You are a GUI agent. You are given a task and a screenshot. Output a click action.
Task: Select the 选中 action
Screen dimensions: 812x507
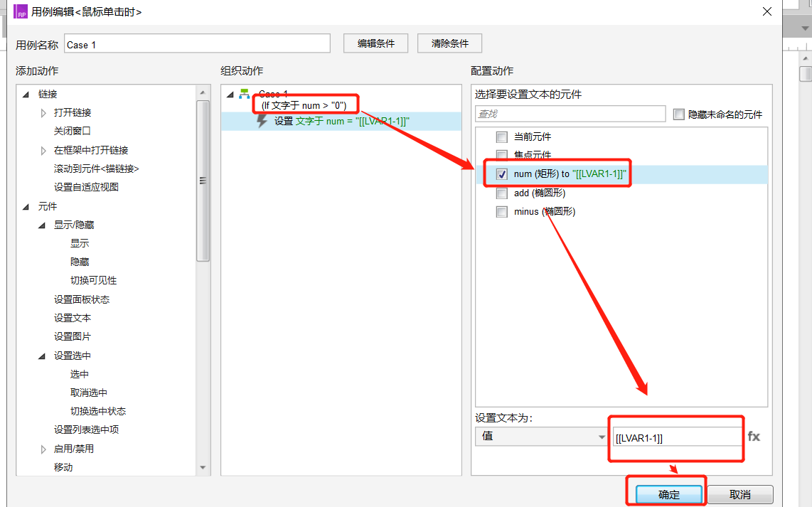[x=79, y=375]
